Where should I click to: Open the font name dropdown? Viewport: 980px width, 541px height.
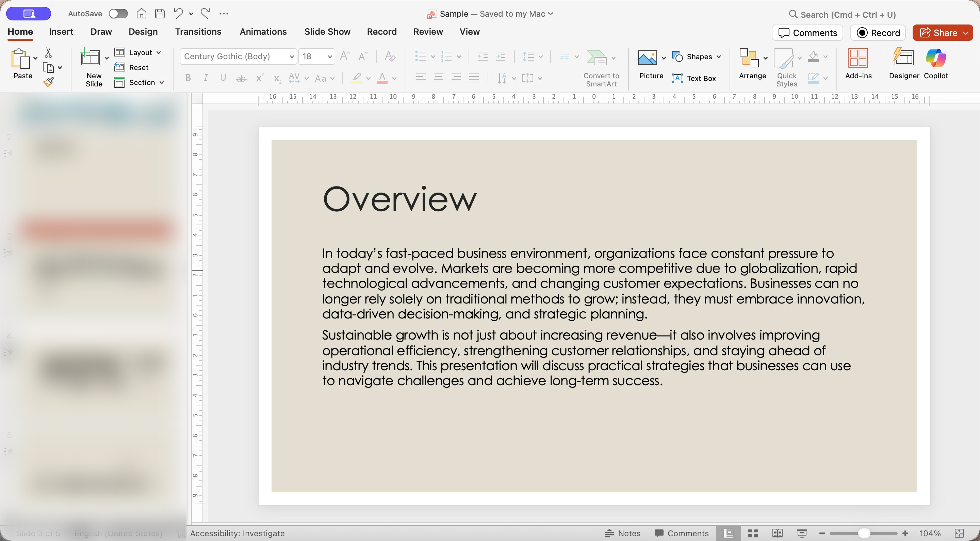click(x=291, y=57)
